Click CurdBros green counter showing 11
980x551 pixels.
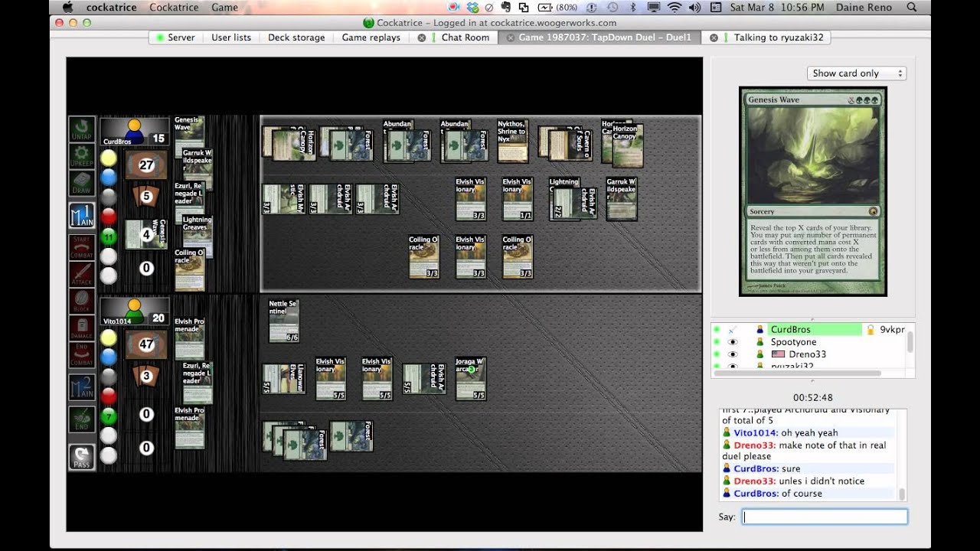[109, 236]
